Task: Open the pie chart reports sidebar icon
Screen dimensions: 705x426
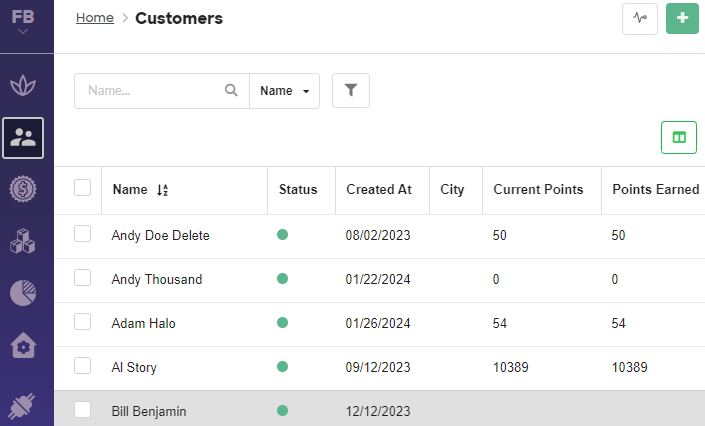Action: (23, 293)
